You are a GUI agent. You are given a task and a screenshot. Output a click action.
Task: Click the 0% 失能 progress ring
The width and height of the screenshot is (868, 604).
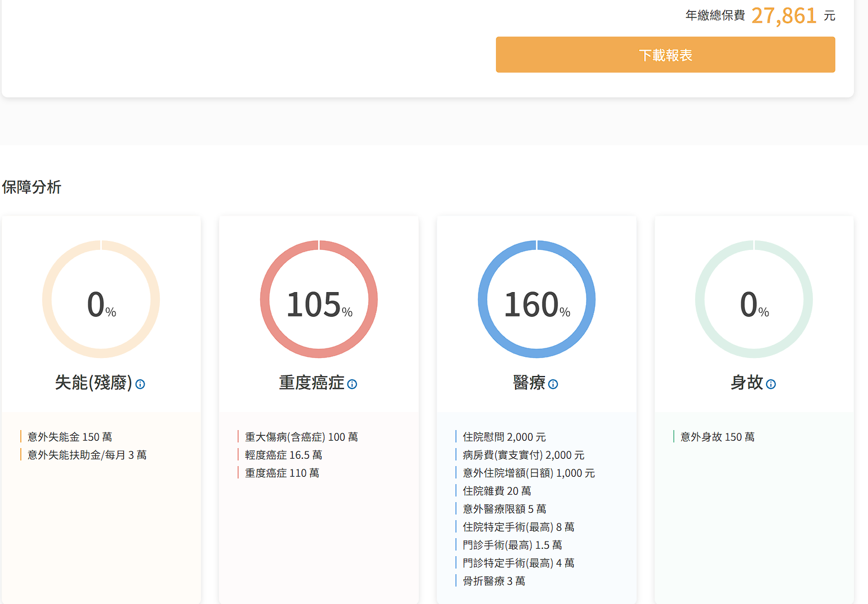pyautogui.click(x=101, y=299)
